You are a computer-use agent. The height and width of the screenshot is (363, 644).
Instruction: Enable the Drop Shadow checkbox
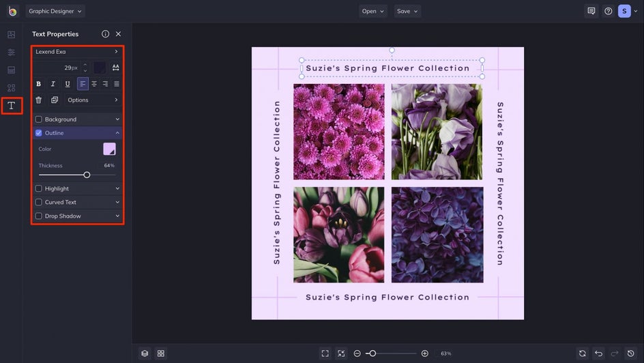39,216
